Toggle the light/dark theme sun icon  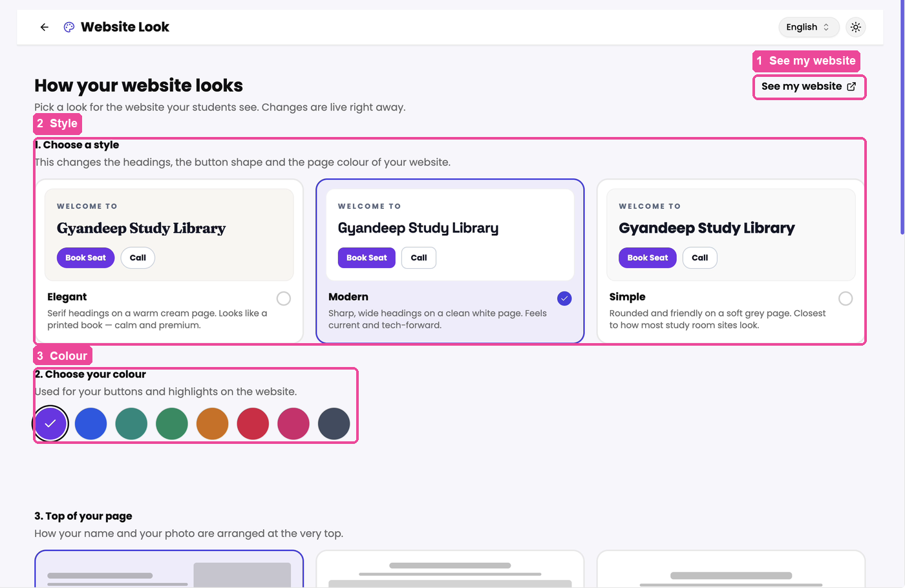(x=856, y=27)
